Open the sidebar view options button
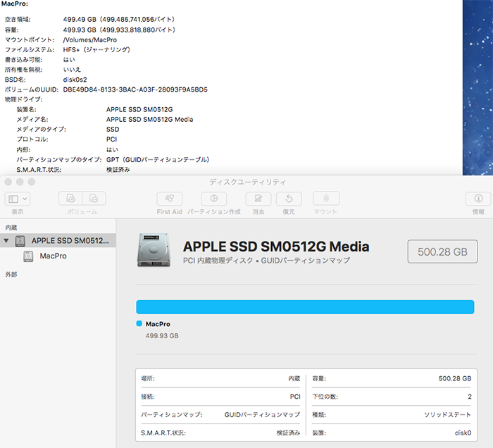This screenshot has width=493, height=448. [x=18, y=199]
